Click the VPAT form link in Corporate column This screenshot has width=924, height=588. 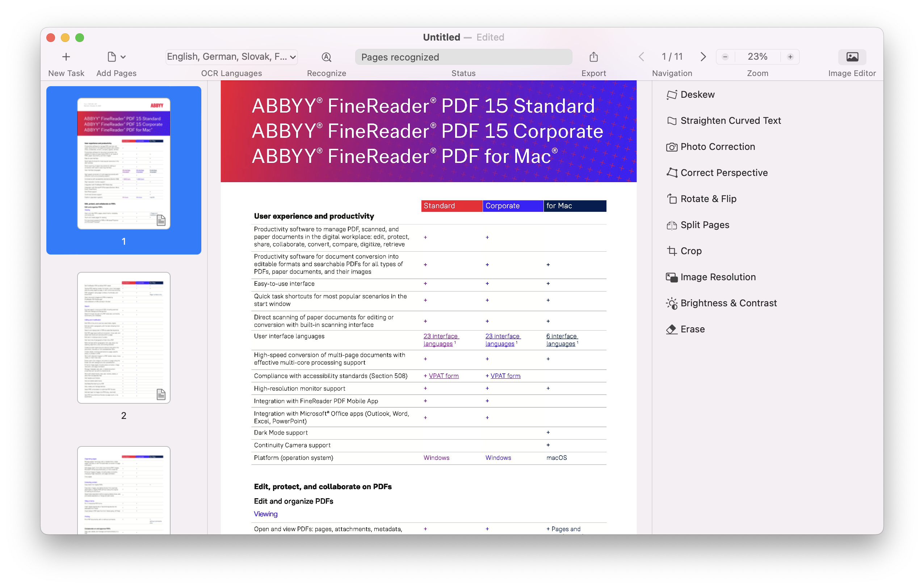[505, 375]
